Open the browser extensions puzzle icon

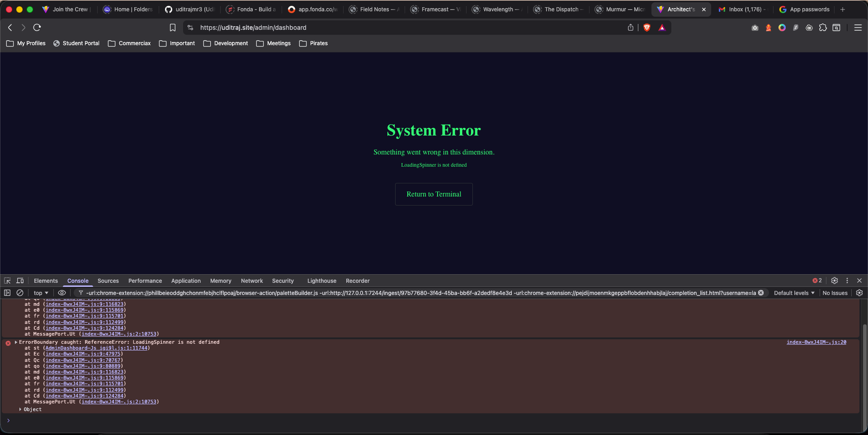click(823, 28)
